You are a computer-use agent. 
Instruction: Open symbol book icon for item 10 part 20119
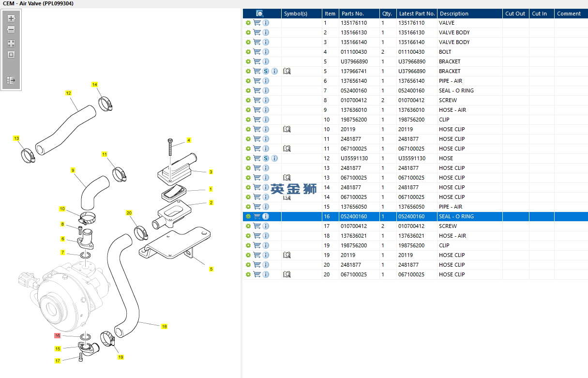286,129
